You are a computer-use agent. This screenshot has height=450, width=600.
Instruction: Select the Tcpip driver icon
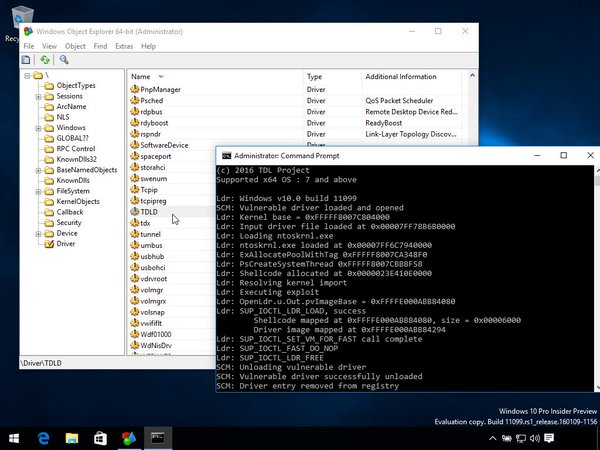pyautogui.click(x=134, y=189)
